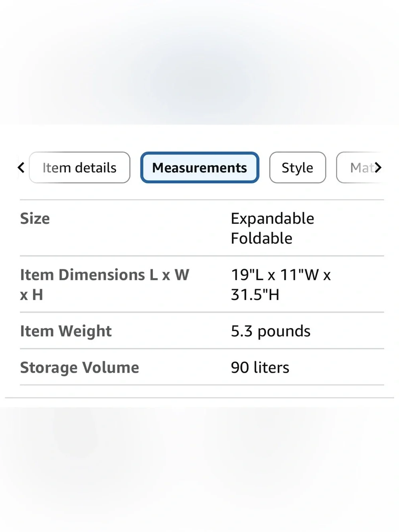Click the Size row label

pyautogui.click(x=35, y=219)
